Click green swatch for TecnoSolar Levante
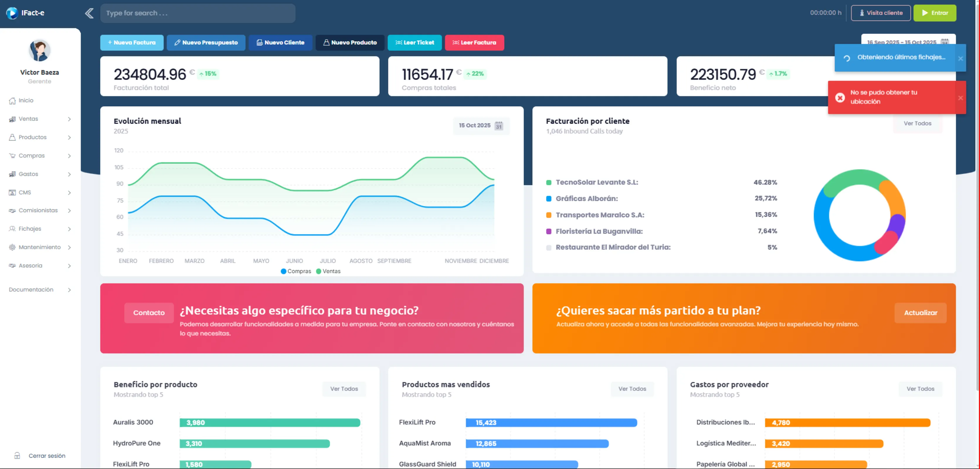The image size is (980, 469). tap(548, 183)
